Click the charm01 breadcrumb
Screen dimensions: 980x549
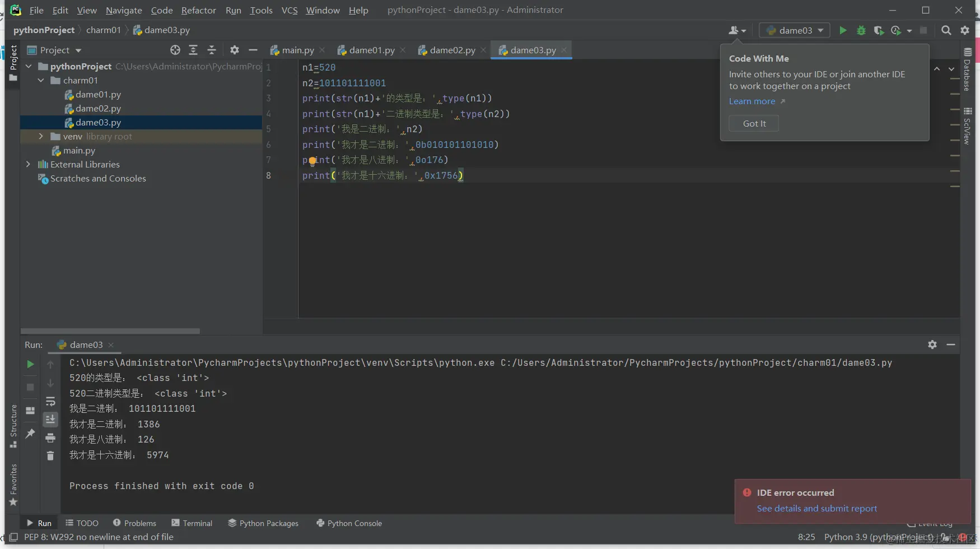(104, 30)
